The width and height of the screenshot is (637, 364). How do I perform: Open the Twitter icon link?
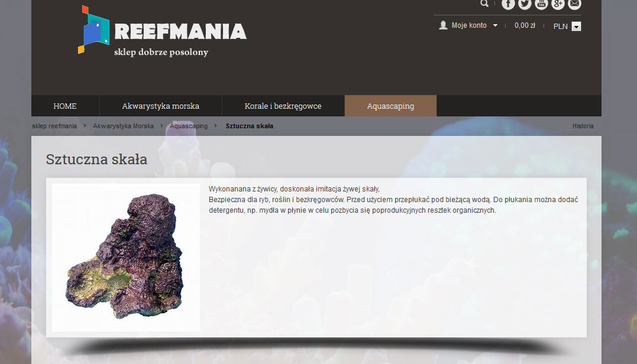pos(525,4)
